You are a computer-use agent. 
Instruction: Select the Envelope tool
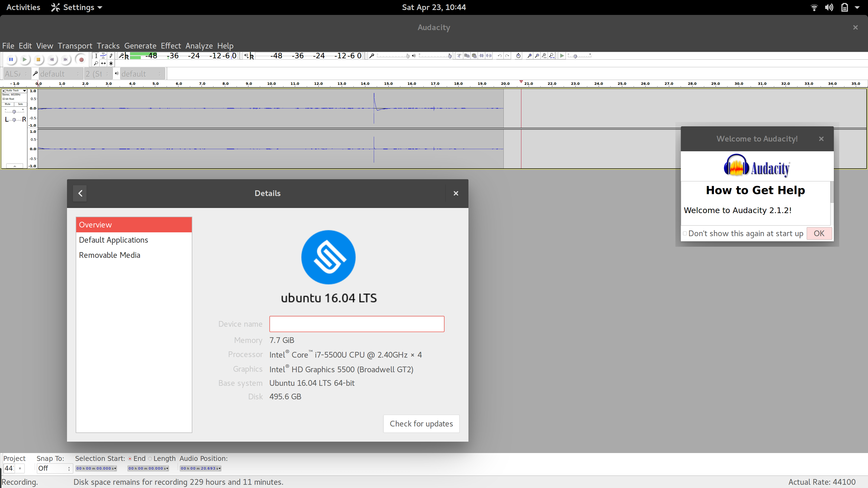[x=103, y=56]
